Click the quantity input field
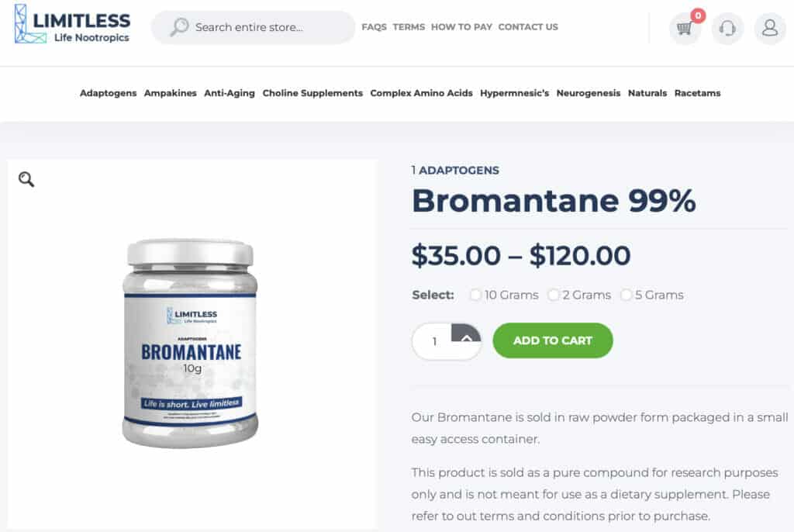Image resolution: width=794 pixels, height=532 pixels. (434, 341)
